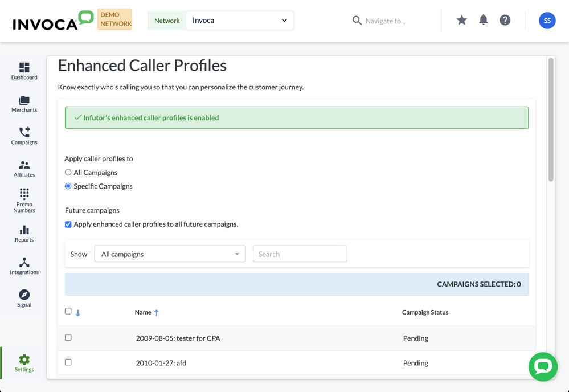The width and height of the screenshot is (569, 392).
Task: Click Pending status of tester for CPA
Action: click(415, 338)
